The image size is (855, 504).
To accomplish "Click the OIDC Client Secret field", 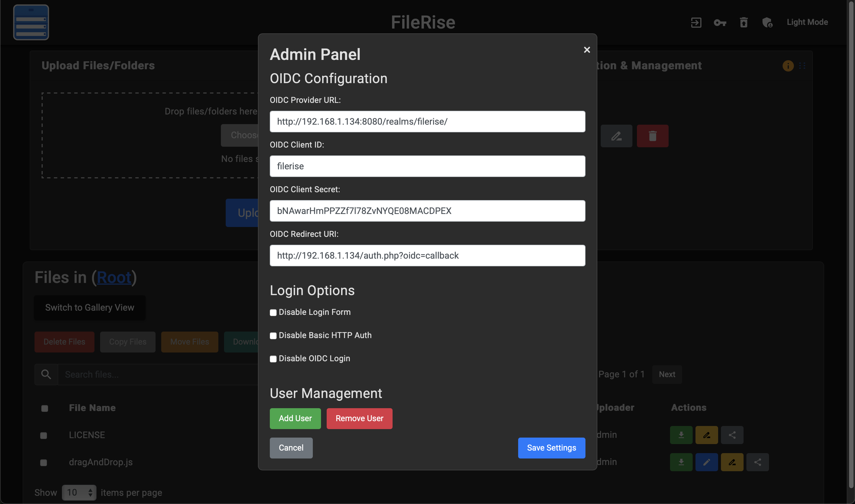I will click(x=427, y=211).
